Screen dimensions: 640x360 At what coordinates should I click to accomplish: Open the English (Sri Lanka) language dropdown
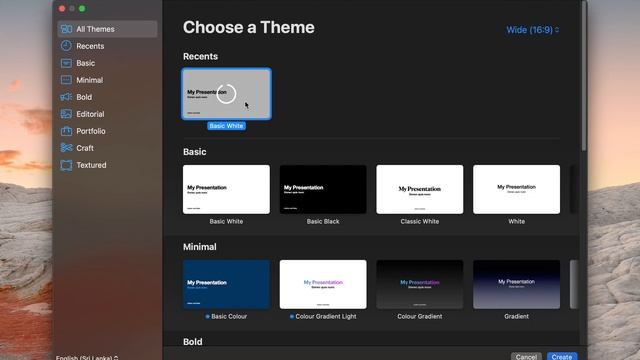point(87,358)
